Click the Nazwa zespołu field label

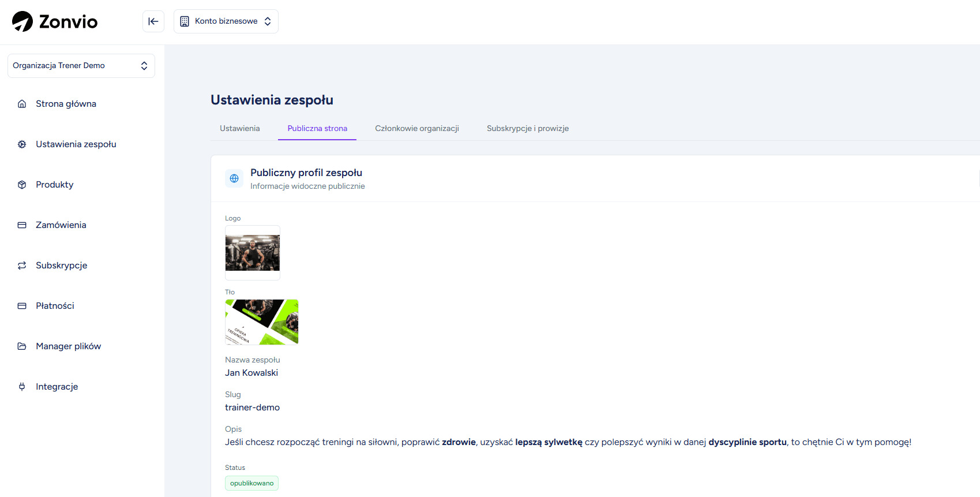pos(253,360)
